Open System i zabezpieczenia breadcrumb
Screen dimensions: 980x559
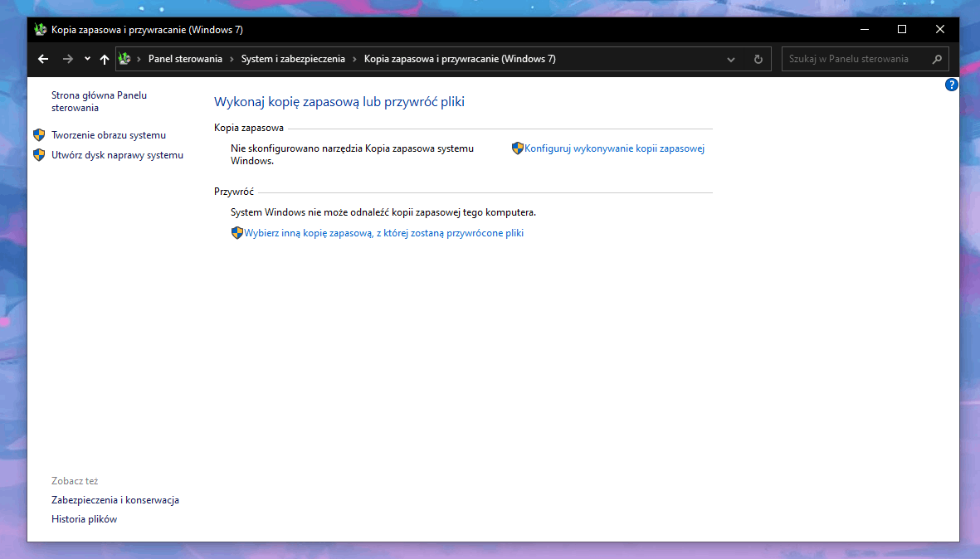tap(293, 59)
